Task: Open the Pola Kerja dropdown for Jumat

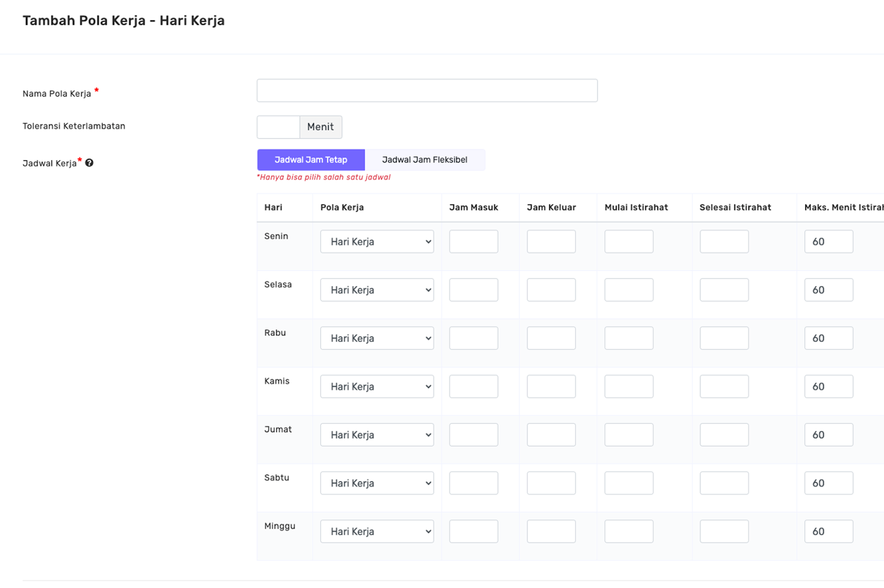Action: tap(377, 434)
